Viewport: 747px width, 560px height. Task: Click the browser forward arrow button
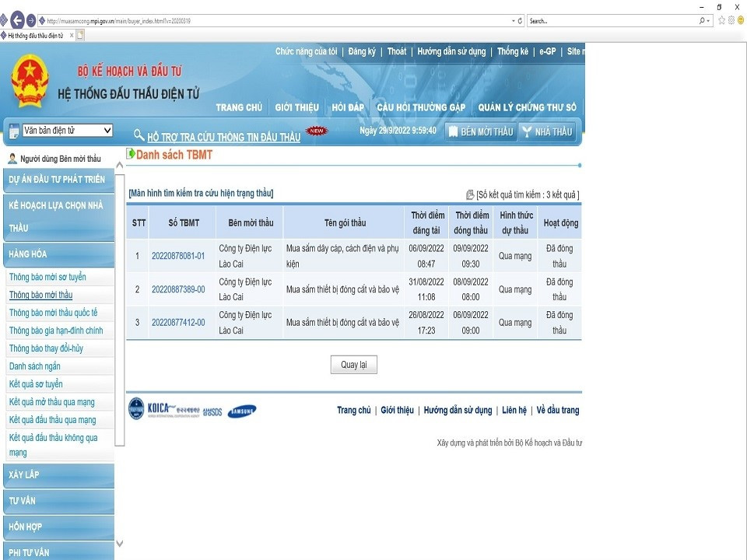(x=31, y=21)
